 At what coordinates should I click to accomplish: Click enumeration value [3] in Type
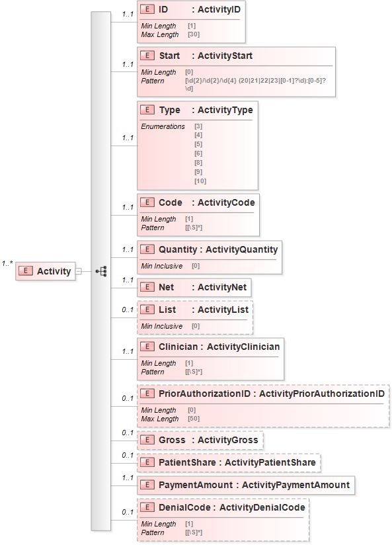tap(198, 126)
